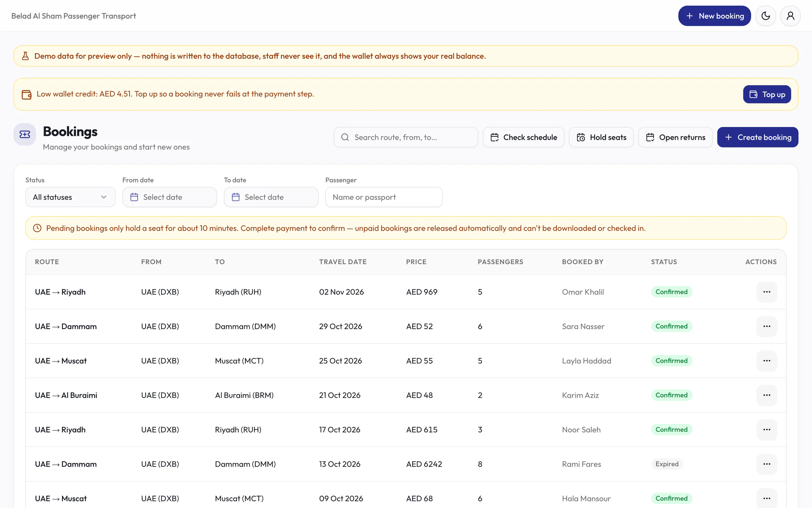This screenshot has height=508, width=812.
Task: Toggle dark mode with the moon icon
Action: [x=766, y=16]
